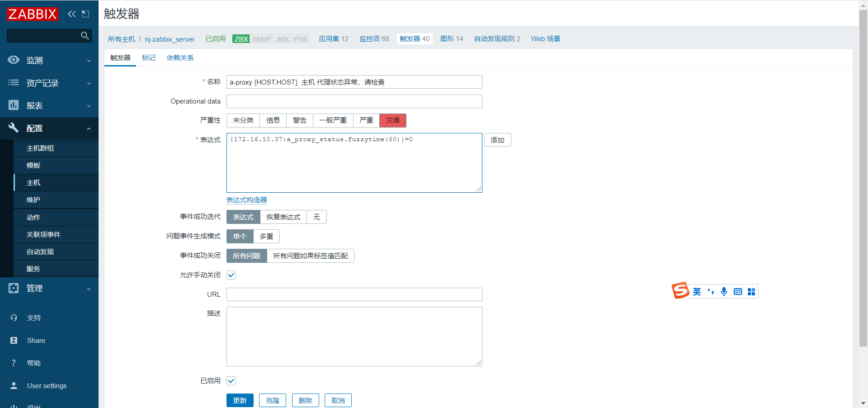Image resolution: width=868 pixels, height=408 pixels.
Task: Click the Z Share icon
Action: click(14, 340)
